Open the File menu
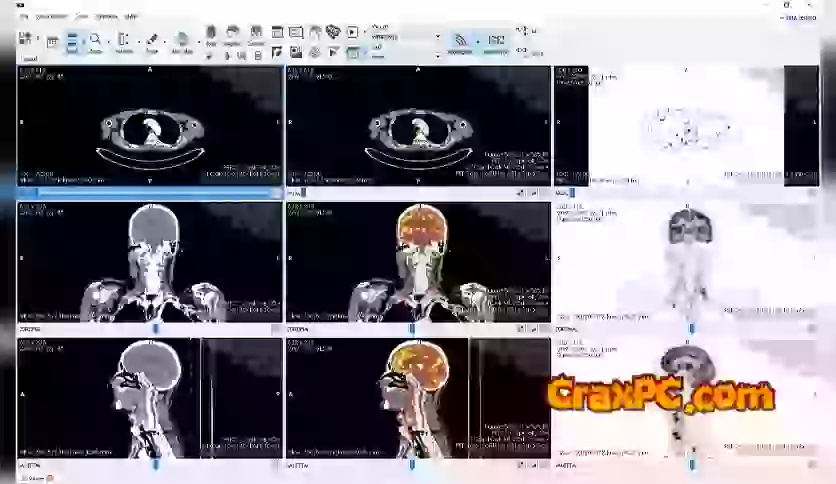 23,17
